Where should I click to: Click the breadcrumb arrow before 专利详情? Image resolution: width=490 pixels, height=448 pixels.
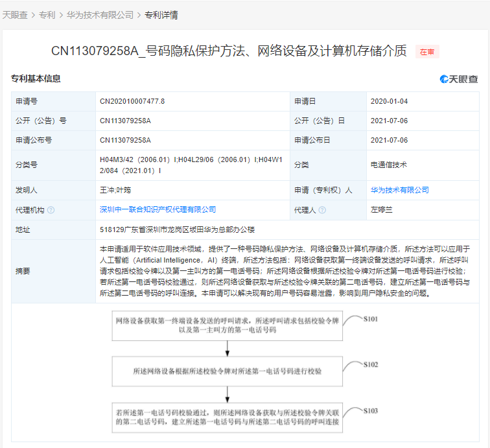(139, 15)
